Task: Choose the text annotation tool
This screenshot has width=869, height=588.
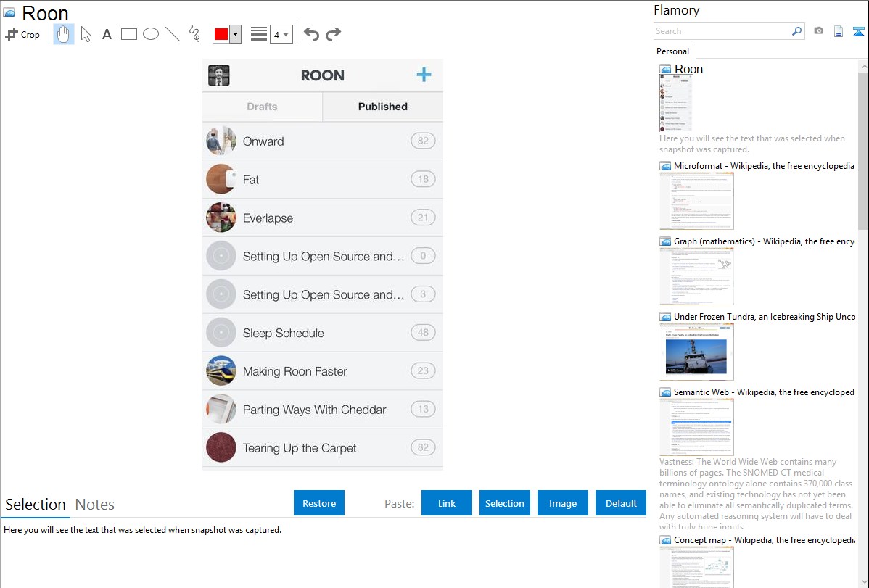Action: (107, 34)
